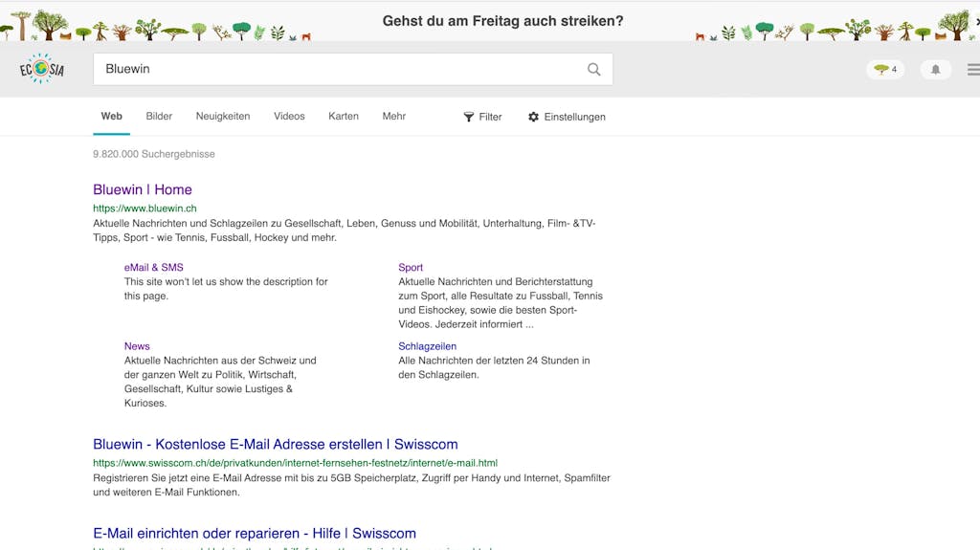
Task: Click the magnifier search icon
Action: click(x=593, y=70)
